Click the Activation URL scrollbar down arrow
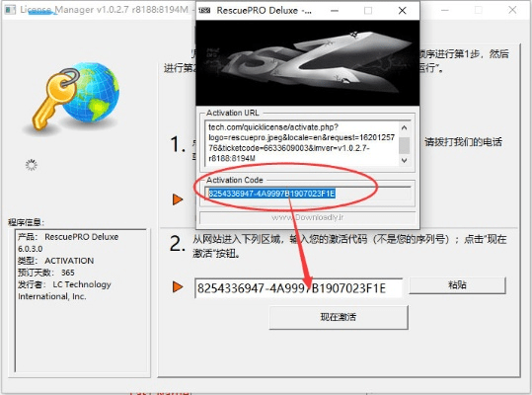Viewport: 532px width, 395px height. pos(404,160)
